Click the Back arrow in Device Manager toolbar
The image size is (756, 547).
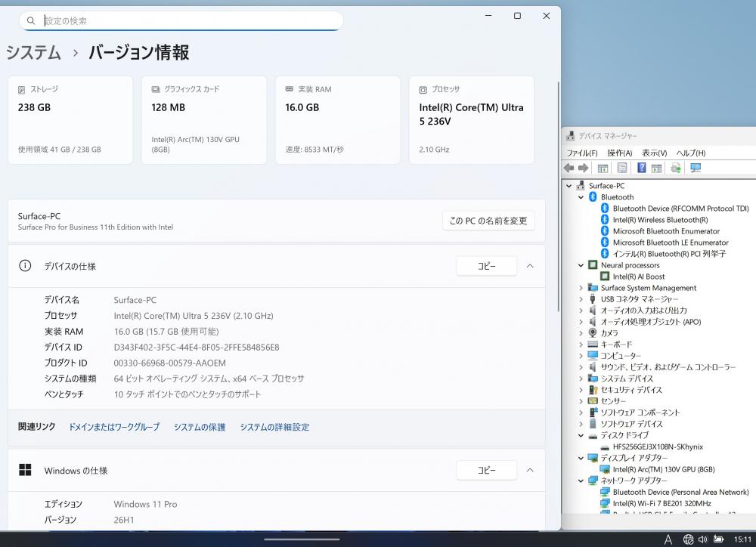tap(569, 168)
